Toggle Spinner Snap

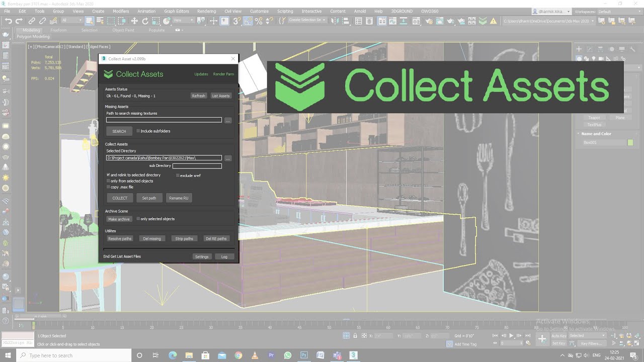tap(269, 21)
